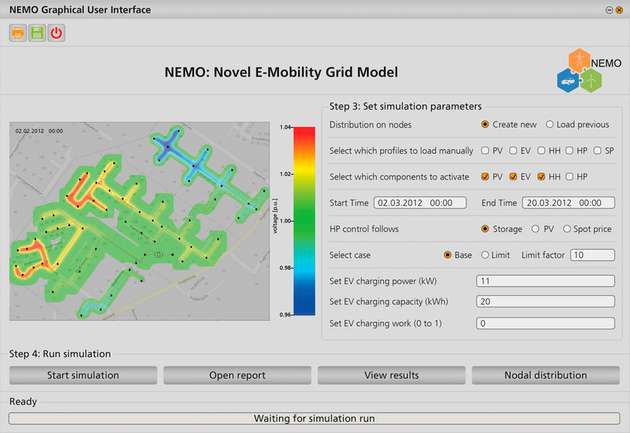
Task: Click the red power quit icon
Action: [56, 33]
